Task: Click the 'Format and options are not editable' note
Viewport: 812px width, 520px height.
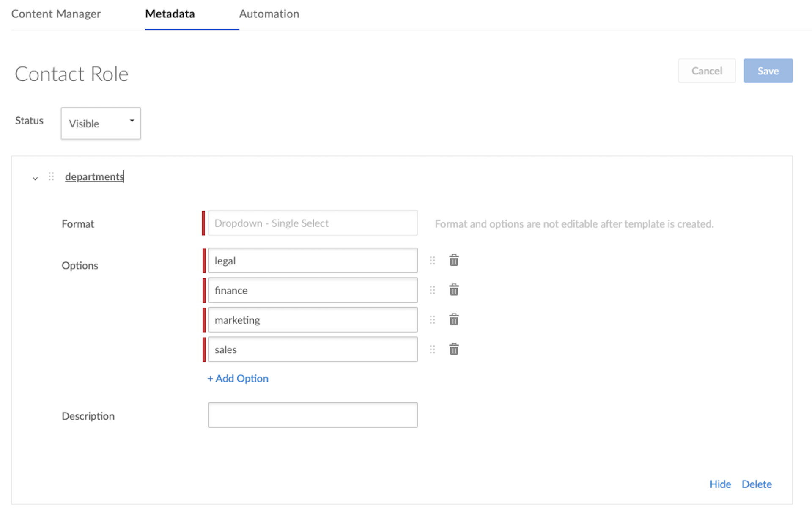Action: pyautogui.click(x=574, y=224)
